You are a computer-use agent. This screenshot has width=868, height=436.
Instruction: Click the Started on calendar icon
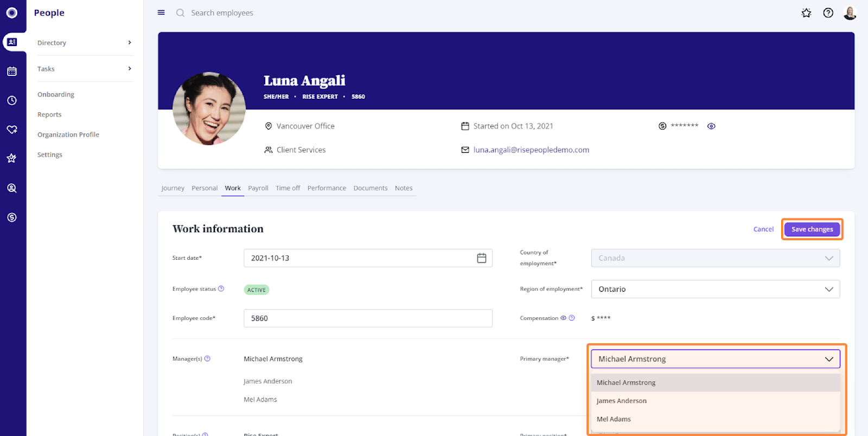tap(465, 126)
